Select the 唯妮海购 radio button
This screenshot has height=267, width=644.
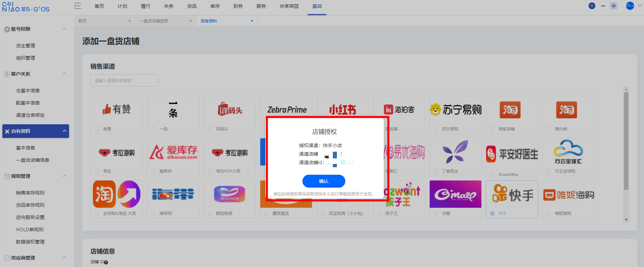(549, 214)
